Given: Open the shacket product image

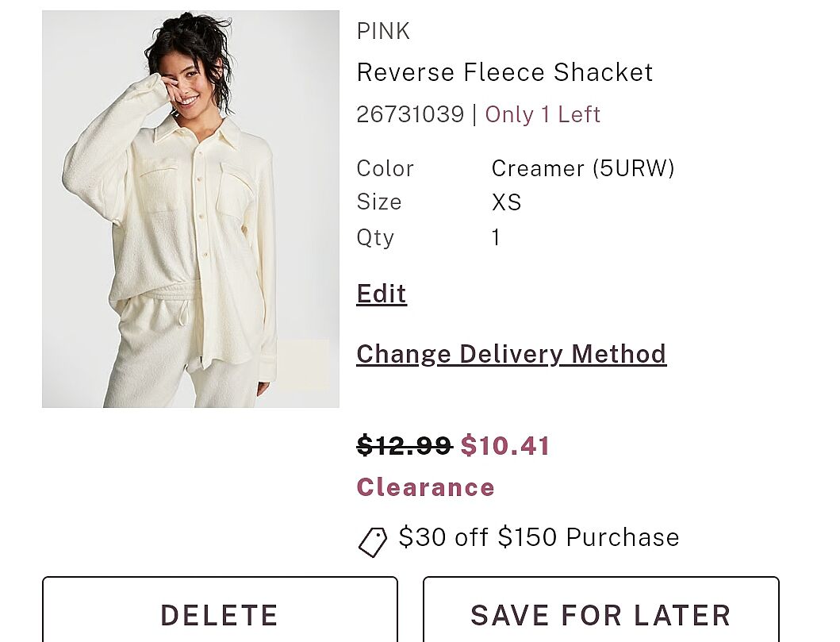Looking at the screenshot, I should [x=190, y=209].
